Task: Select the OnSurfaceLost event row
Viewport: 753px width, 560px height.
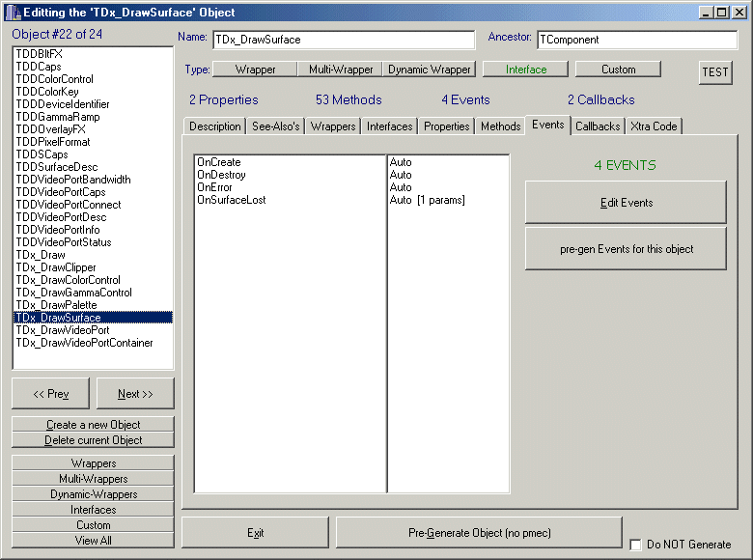Action: coord(232,200)
